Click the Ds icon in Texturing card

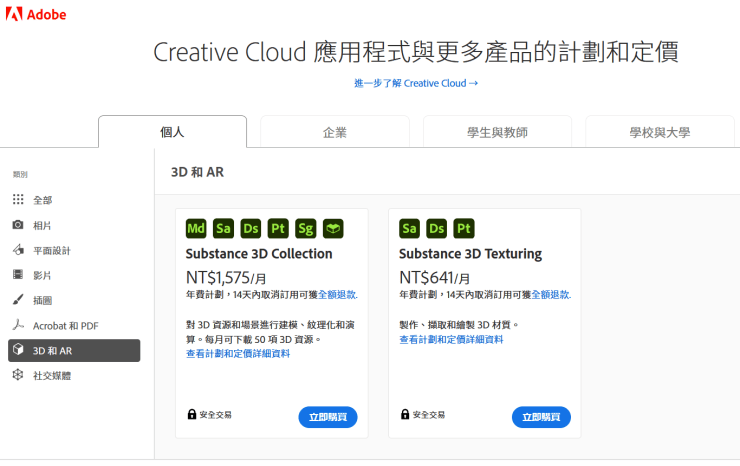(x=437, y=229)
